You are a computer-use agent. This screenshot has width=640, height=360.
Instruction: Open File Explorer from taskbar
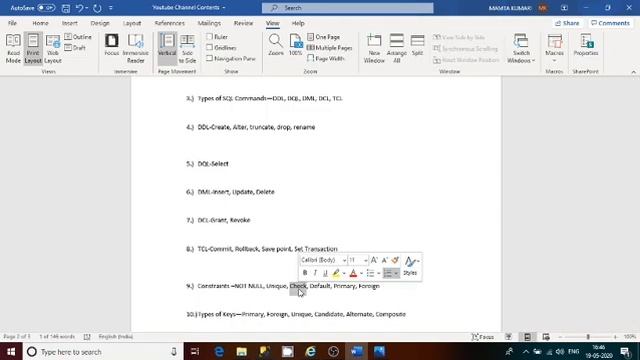(x=242, y=351)
